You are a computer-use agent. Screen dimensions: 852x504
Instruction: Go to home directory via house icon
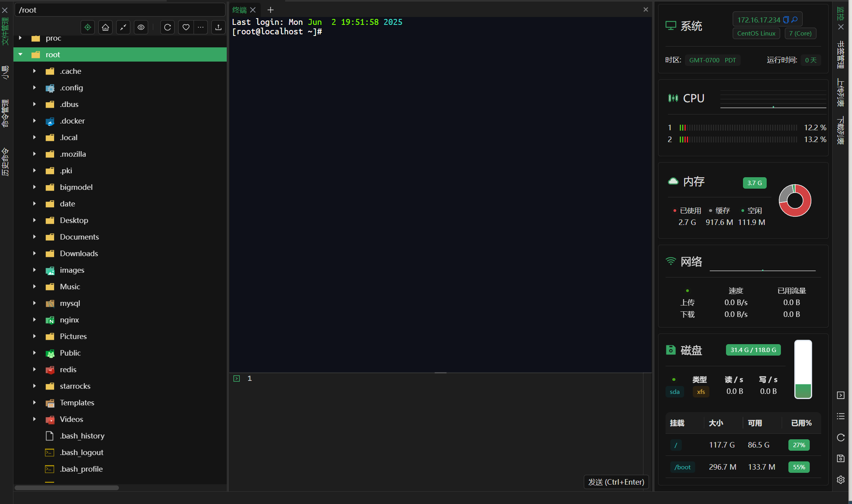pyautogui.click(x=105, y=27)
